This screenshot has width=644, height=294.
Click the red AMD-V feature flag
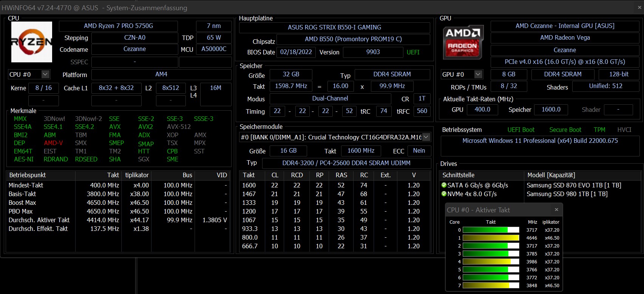tap(53, 143)
